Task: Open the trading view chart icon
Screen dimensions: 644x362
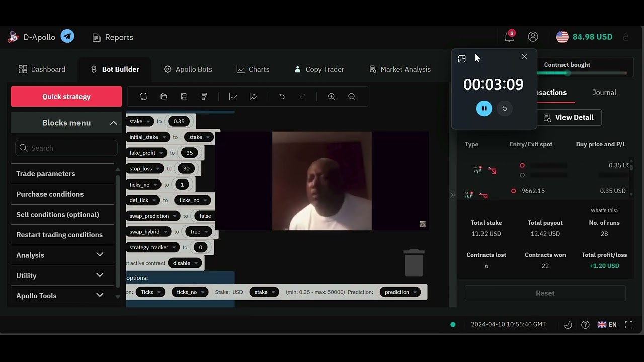Action: pos(253,97)
